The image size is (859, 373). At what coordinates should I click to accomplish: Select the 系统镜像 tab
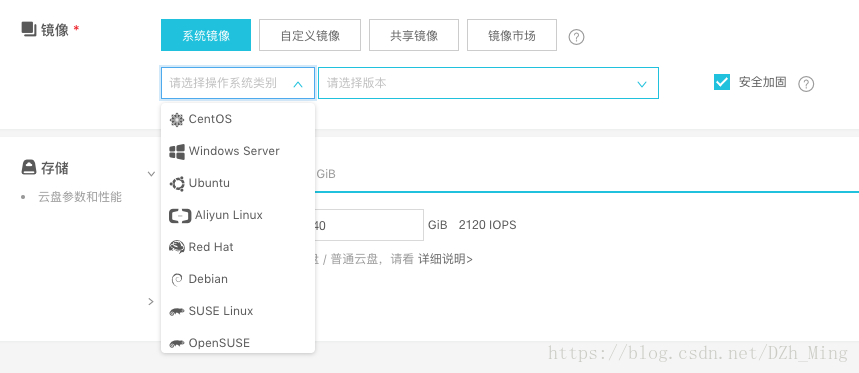pyautogui.click(x=206, y=35)
